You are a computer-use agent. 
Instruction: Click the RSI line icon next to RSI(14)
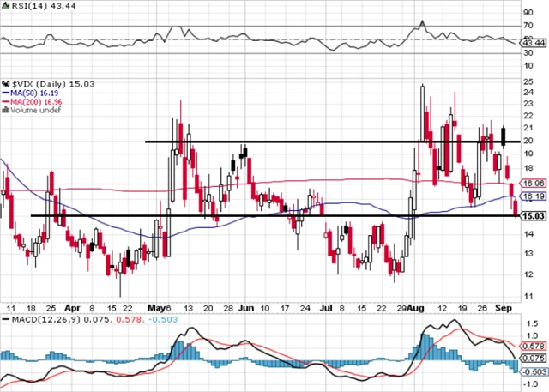[x=7, y=6]
